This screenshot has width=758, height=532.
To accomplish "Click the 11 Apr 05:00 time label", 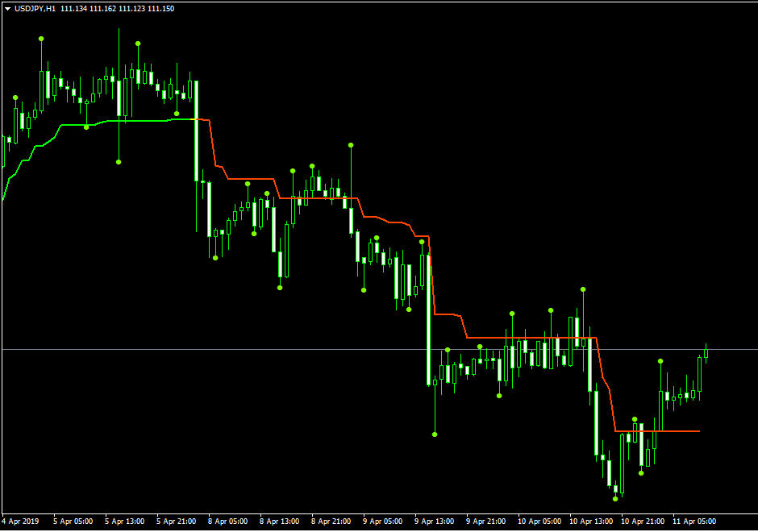I will coord(693,521).
